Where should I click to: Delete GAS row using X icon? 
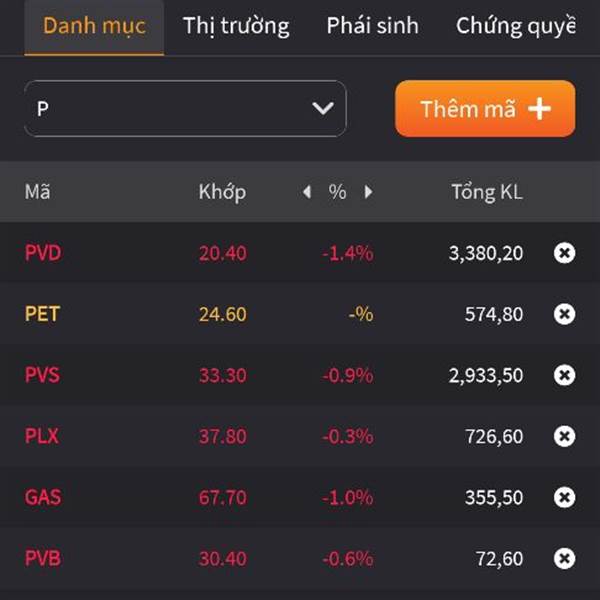[564, 497]
